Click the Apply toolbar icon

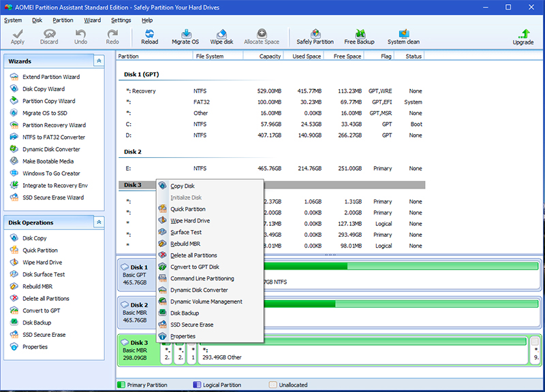(x=18, y=37)
